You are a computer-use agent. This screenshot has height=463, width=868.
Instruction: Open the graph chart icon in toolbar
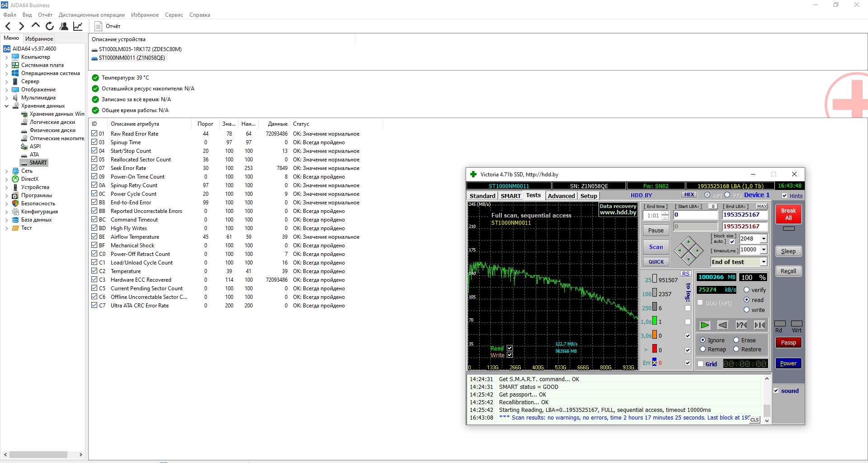(78, 26)
